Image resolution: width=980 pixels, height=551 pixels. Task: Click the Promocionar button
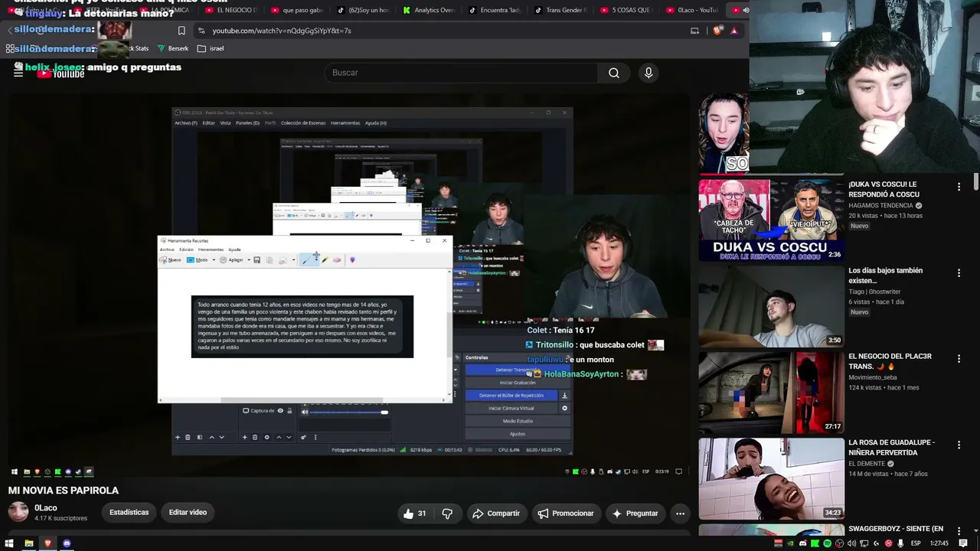point(566,514)
